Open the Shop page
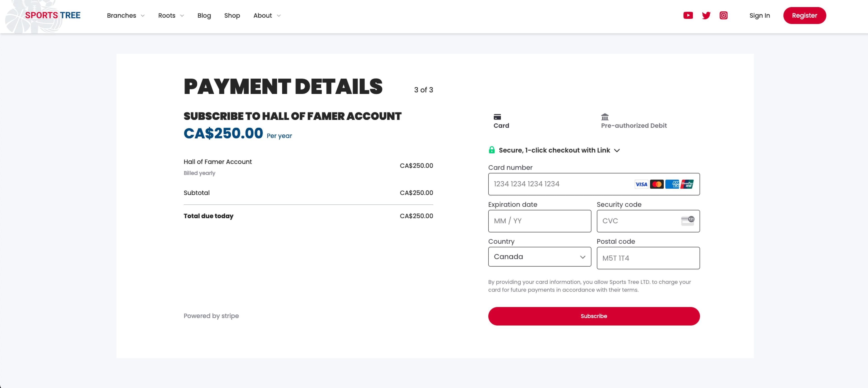 pyautogui.click(x=232, y=16)
